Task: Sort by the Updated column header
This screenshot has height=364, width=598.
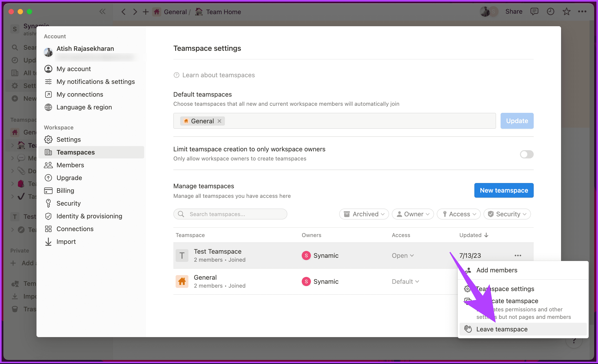Action: pos(473,235)
